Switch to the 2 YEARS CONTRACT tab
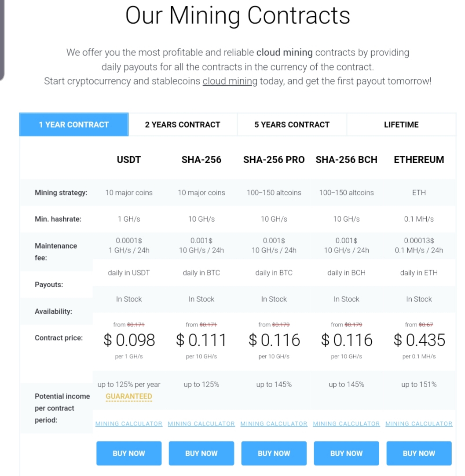This screenshot has height=476, width=465. point(183,124)
